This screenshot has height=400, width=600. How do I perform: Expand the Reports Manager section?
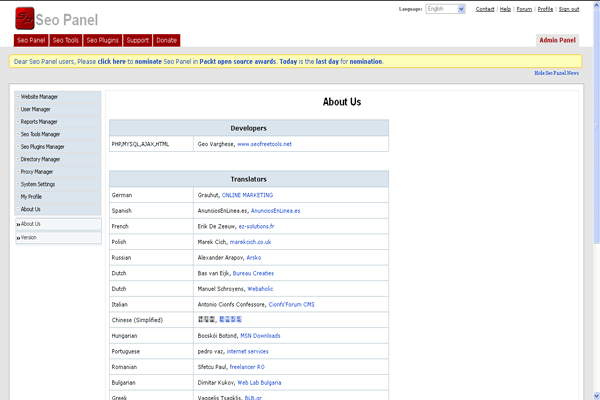[39, 122]
